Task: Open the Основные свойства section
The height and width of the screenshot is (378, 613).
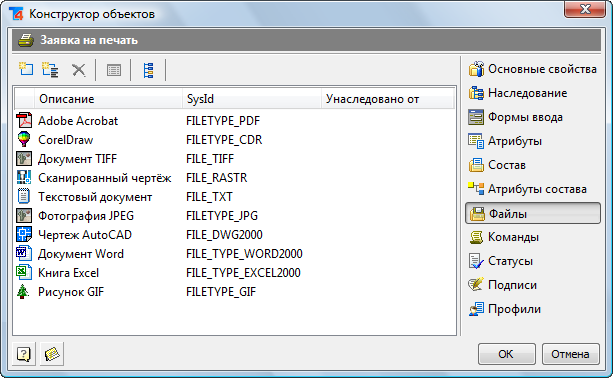Action: coord(532,69)
